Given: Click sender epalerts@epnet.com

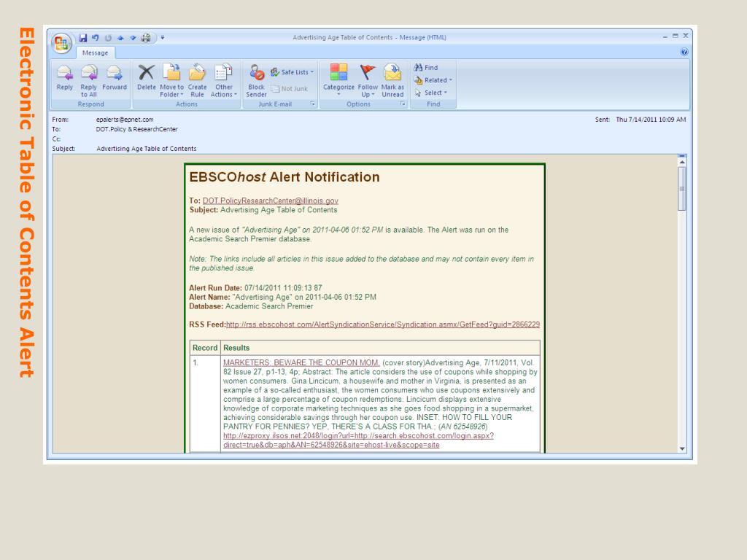Looking at the screenshot, I should 125,120.
